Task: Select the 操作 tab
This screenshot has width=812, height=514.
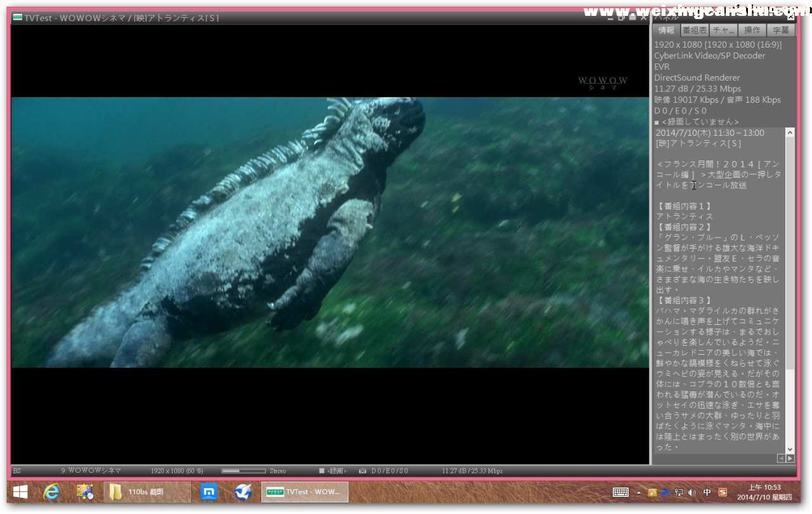Action: click(x=752, y=30)
